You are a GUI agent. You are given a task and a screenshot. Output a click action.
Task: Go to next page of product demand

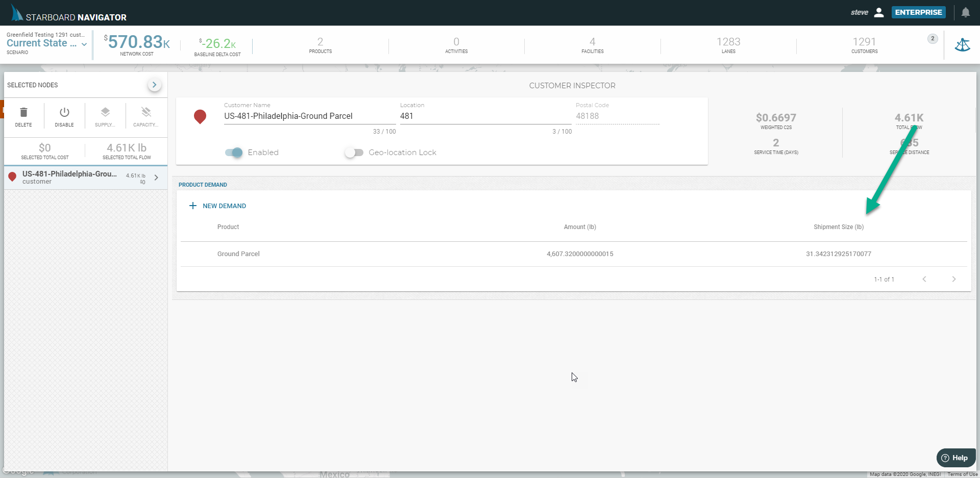tap(954, 279)
